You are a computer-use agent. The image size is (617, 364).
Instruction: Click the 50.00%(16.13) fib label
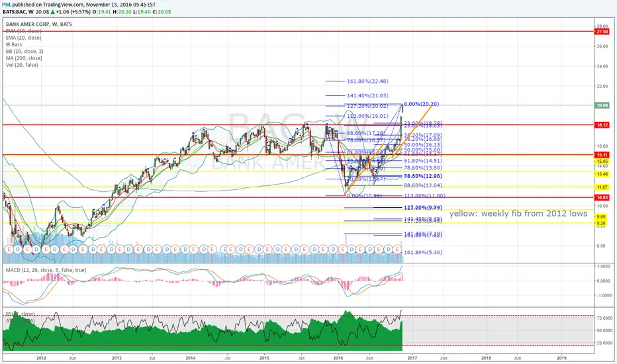(x=423, y=145)
